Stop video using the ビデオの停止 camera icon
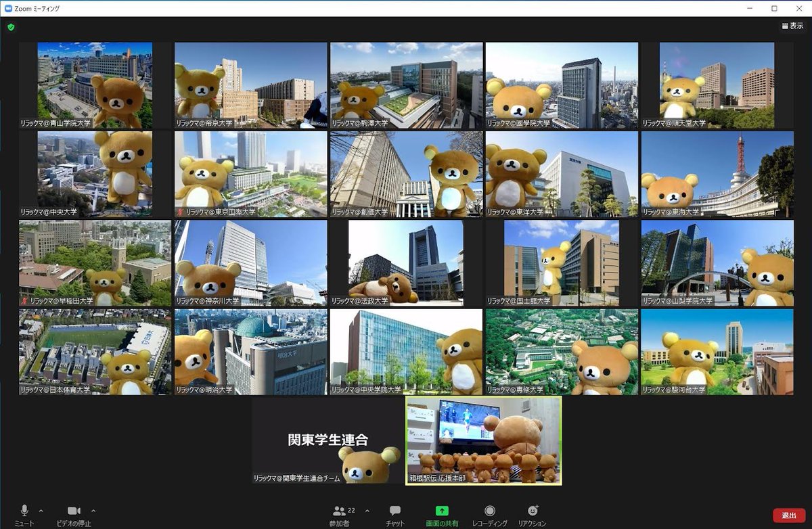 74,510
